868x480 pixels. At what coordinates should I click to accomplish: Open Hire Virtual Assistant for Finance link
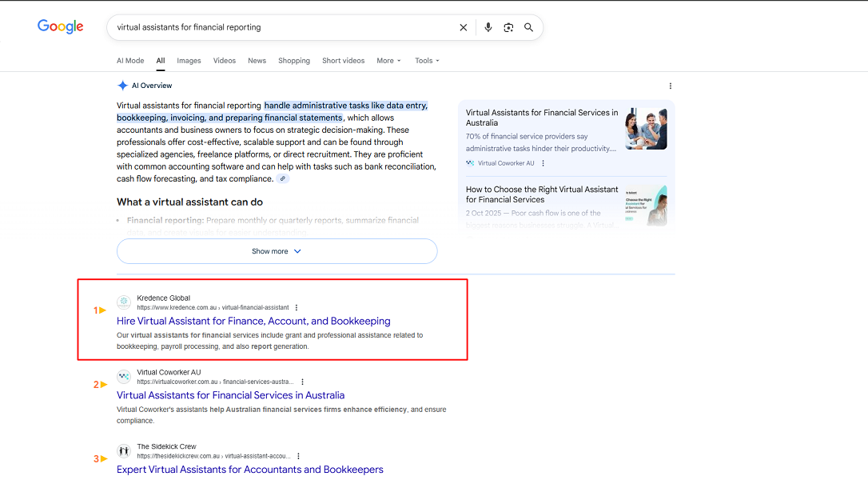[253, 321]
